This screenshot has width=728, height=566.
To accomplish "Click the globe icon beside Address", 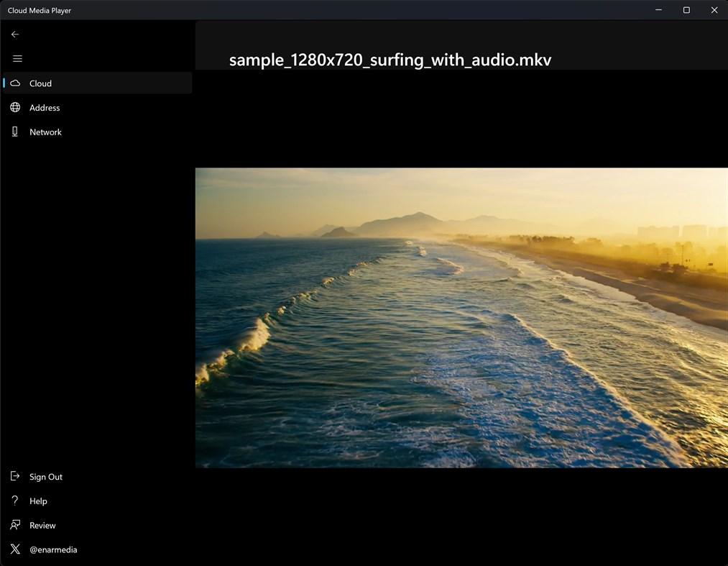I will (14, 107).
